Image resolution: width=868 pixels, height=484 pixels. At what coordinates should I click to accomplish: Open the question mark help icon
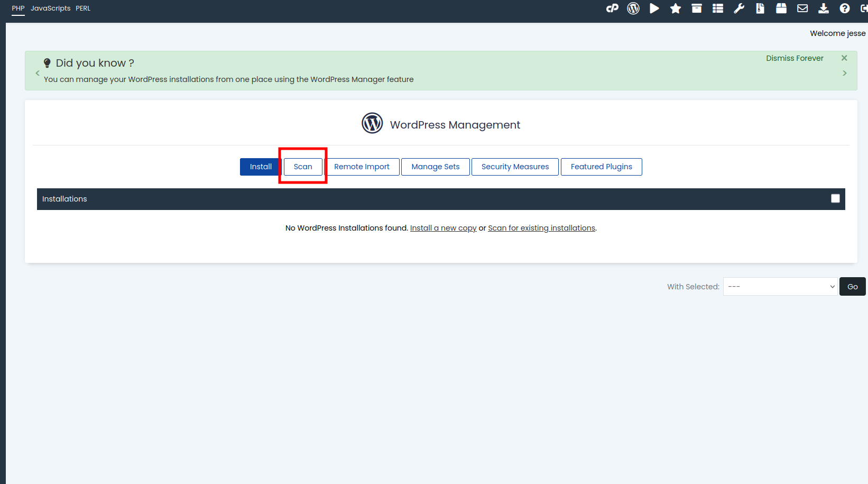tap(845, 8)
